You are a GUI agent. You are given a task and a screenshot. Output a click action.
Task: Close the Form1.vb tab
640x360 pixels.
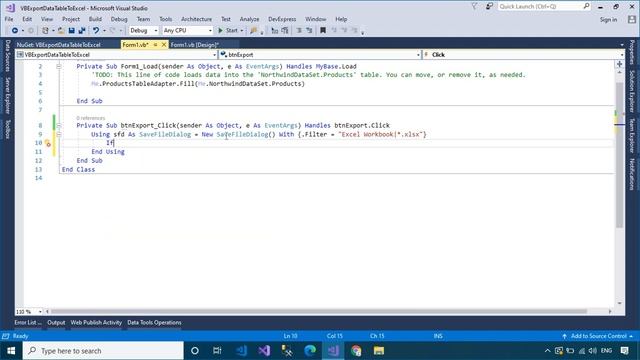point(164,44)
